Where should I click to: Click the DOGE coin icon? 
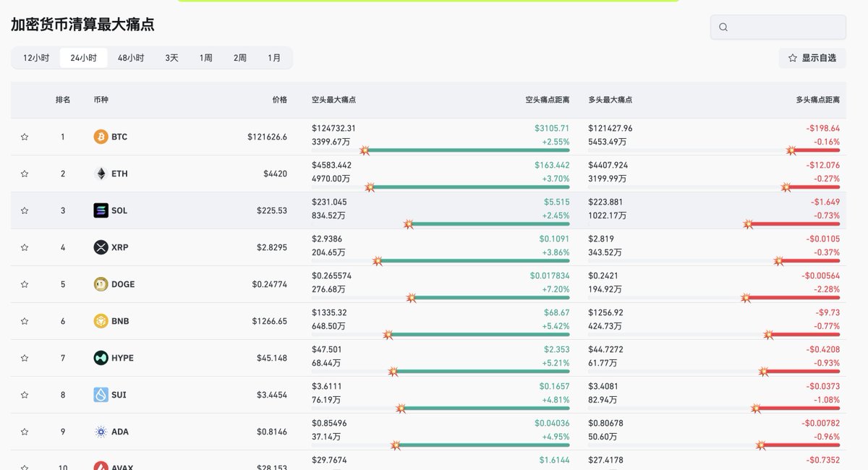(x=101, y=284)
